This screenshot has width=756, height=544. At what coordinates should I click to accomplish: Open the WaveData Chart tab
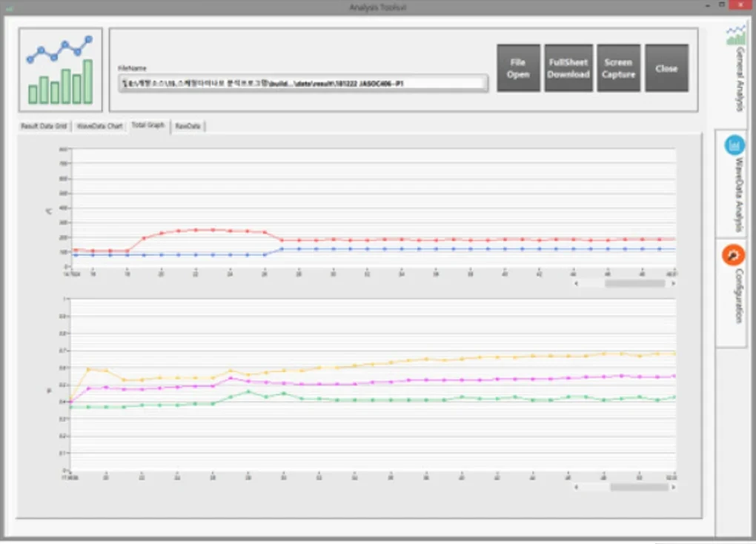coord(99,126)
